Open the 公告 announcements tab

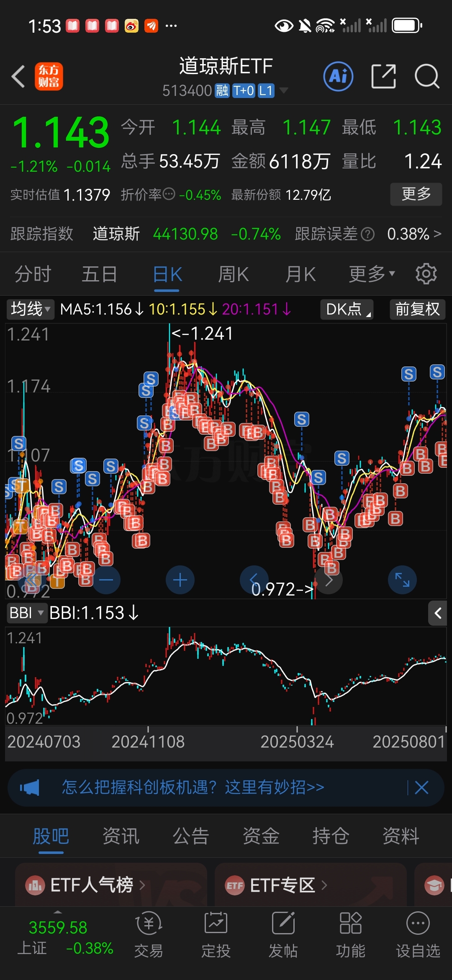point(191,836)
